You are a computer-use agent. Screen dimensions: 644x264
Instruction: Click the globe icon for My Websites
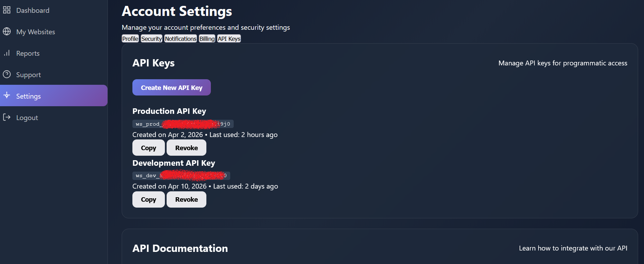(7, 31)
